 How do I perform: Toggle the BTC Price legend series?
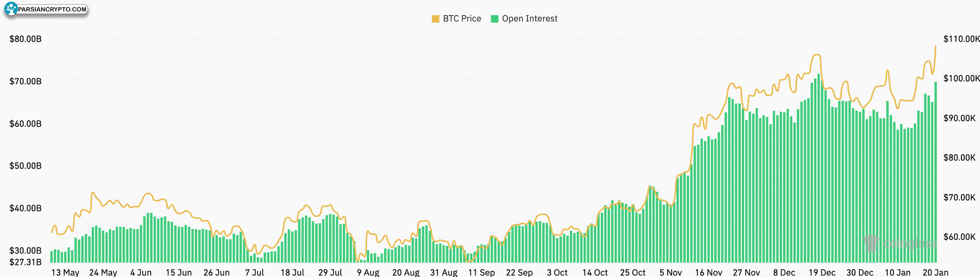(457, 19)
